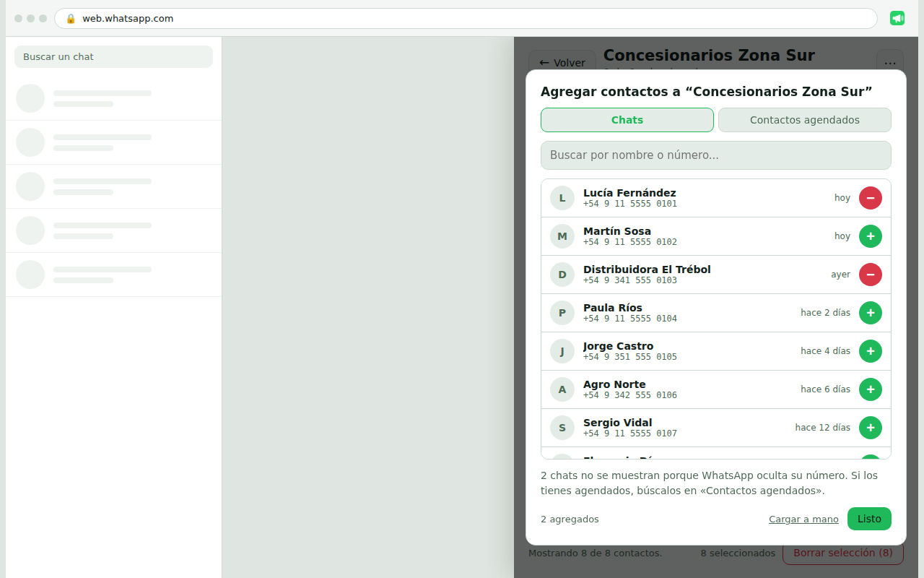Image resolution: width=924 pixels, height=578 pixels.
Task: Select the name Lucía Fernández
Action: (x=629, y=193)
